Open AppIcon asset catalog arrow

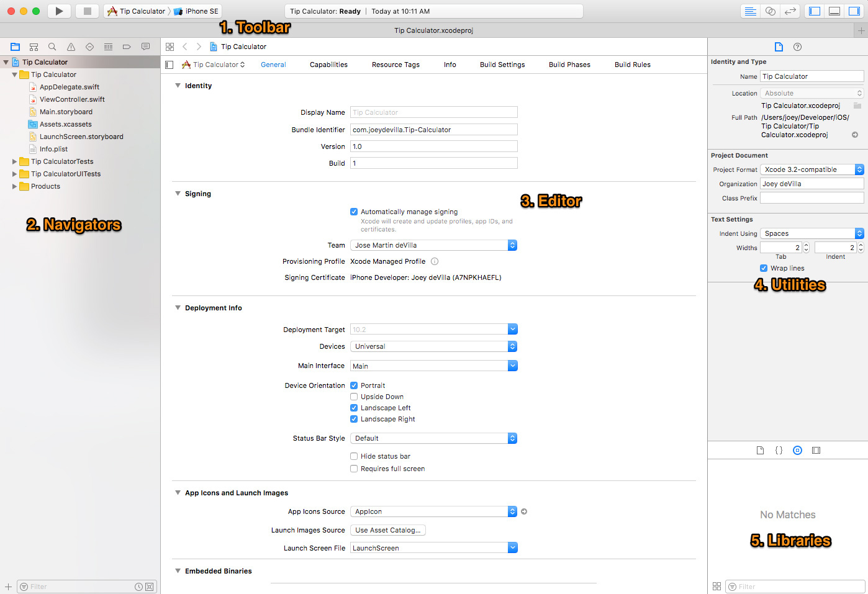click(524, 511)
